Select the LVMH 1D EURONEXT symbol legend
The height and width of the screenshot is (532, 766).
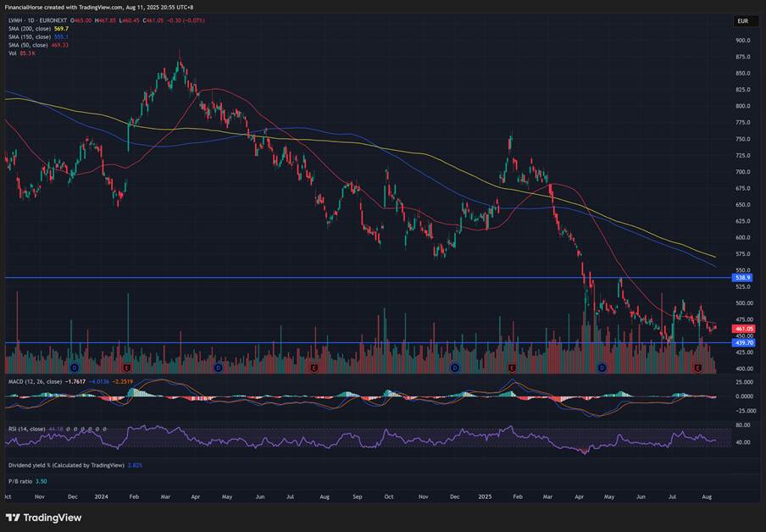[x=37, y=20]
